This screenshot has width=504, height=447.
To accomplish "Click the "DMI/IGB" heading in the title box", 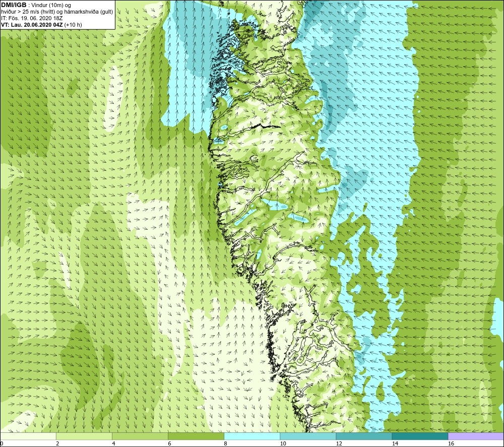I will 14,5.
